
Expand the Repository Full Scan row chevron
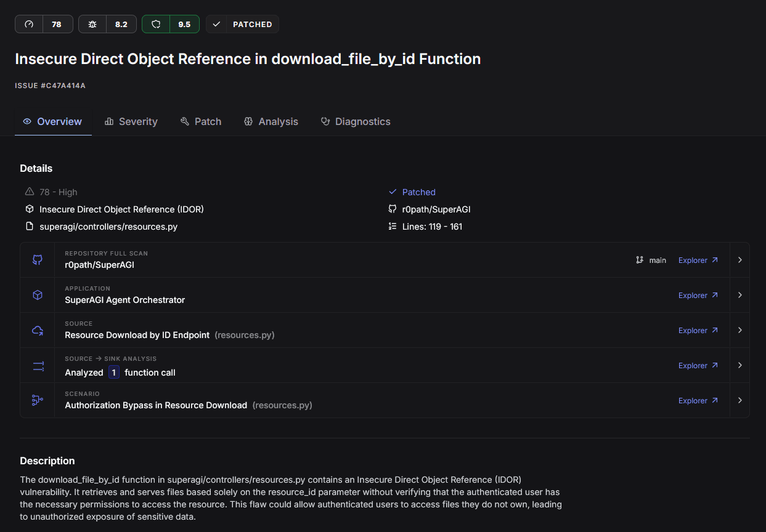point(740,260)
